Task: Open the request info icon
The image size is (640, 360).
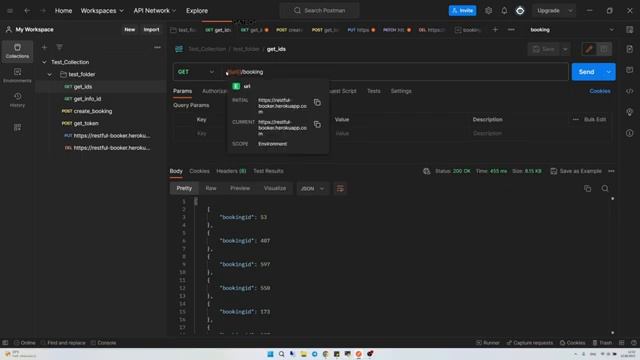Action: pyautogui.click(x=629, y=133)
